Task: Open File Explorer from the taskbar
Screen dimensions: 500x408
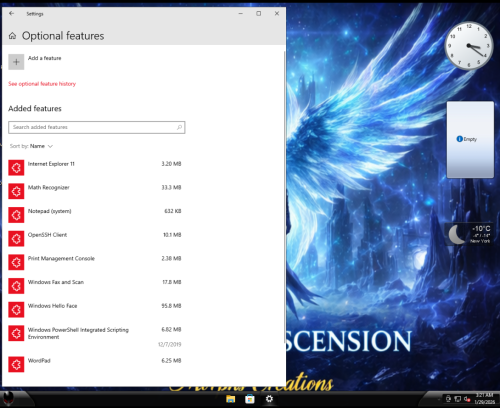Action: click(230, 399)
